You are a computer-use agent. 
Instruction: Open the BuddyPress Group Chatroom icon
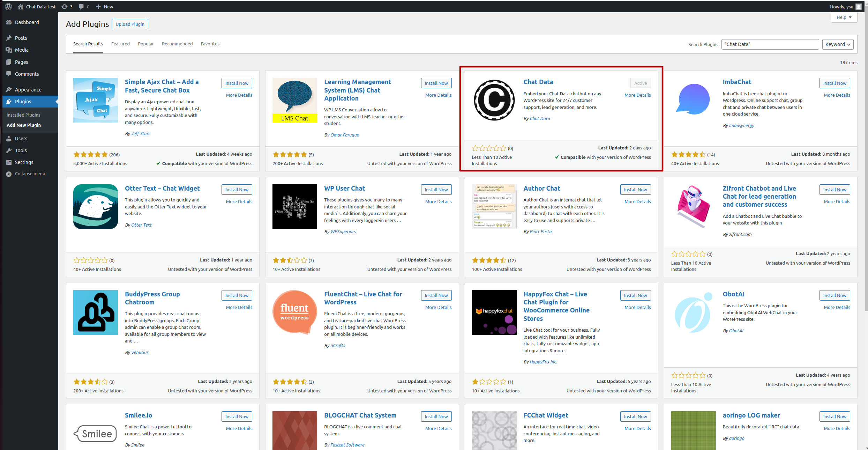pos(96,312)
